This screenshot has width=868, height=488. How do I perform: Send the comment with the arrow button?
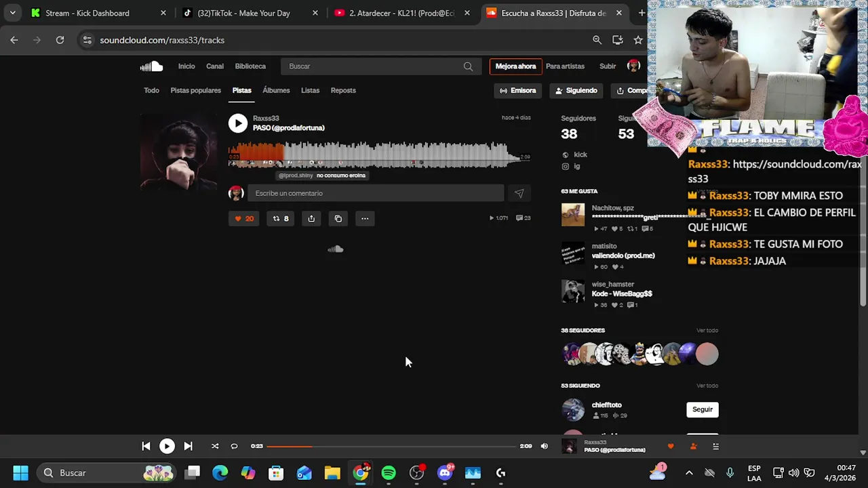pos(519,193)
